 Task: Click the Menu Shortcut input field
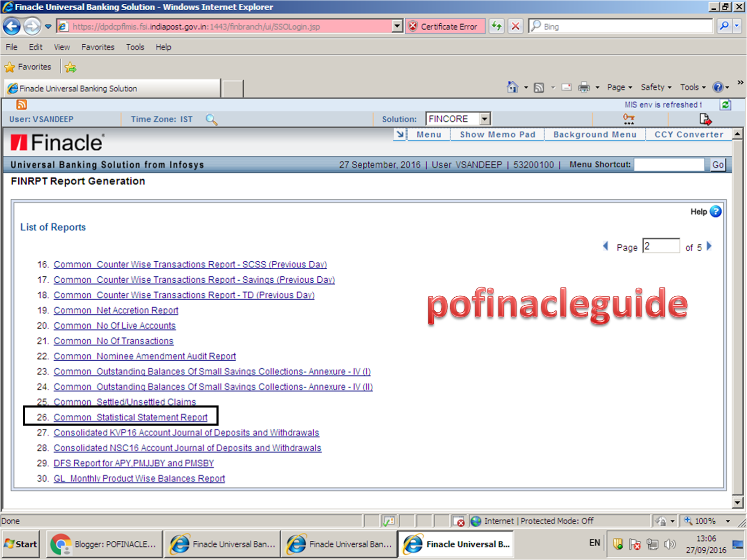tap(669, 165)
